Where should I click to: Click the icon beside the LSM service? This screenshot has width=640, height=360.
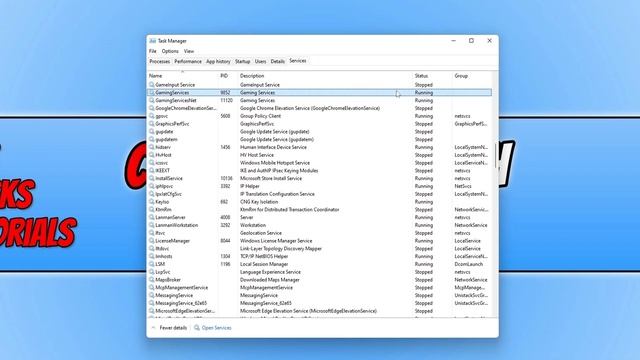click(x=152, y=264)
